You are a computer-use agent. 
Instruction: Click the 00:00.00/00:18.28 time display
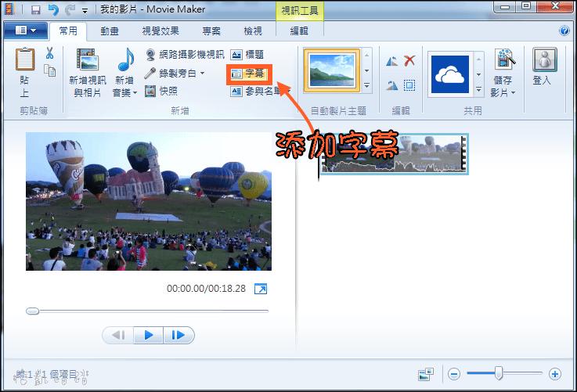[206, 289]
